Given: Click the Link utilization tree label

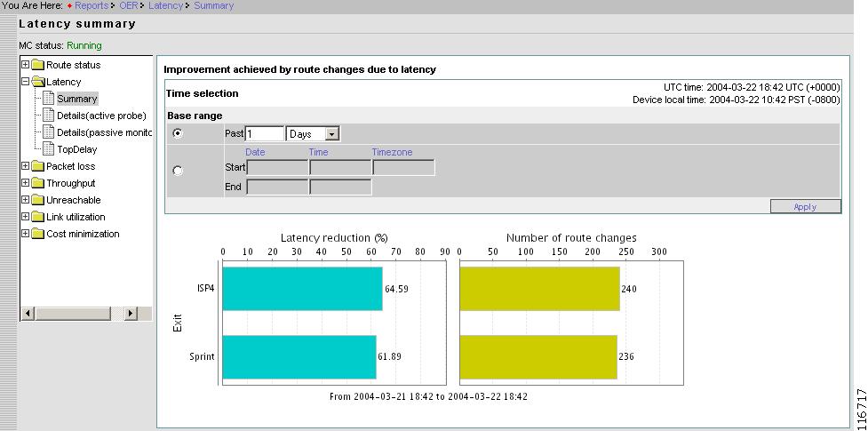Looking at the screenshot, I should tap(76, 217).
